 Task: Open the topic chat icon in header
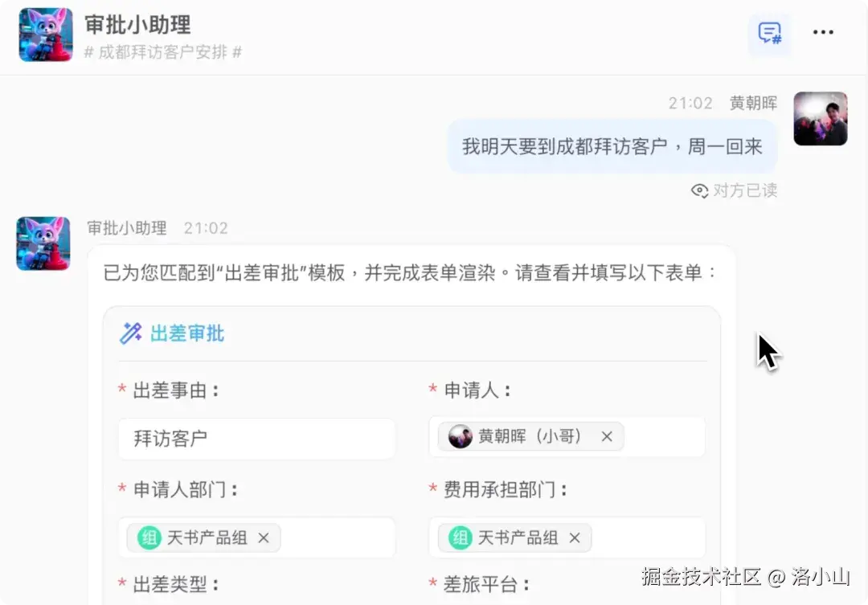[769, 33]
